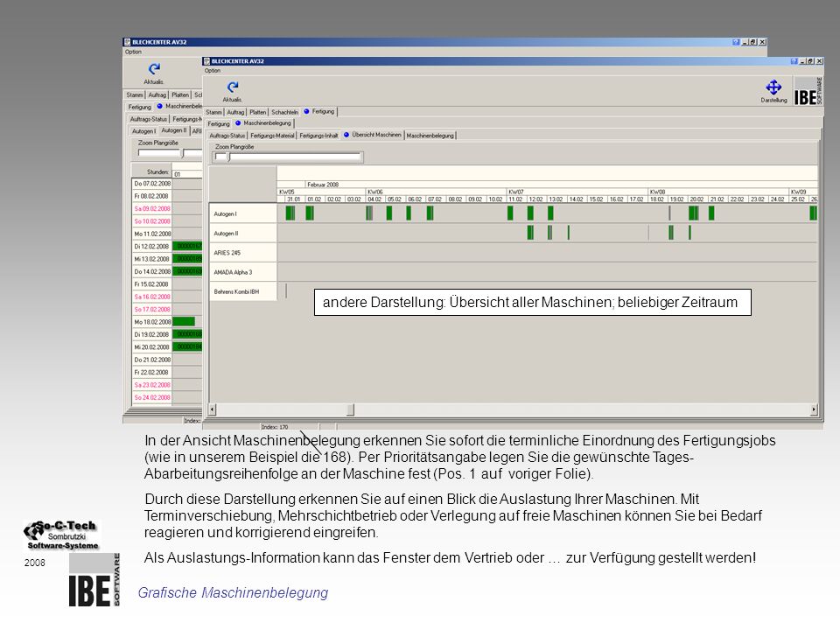Click the green job block on Mi 20.02.2008
Viewport: 840px width, 630px height.
(187, 347)
